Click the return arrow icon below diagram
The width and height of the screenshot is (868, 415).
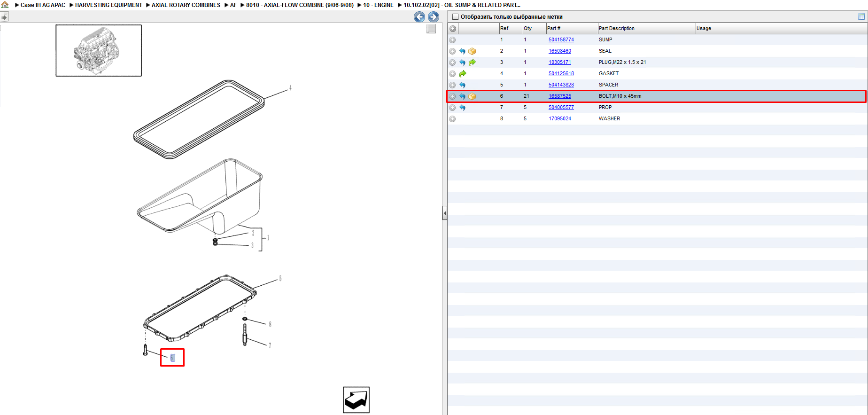point(356,400)
